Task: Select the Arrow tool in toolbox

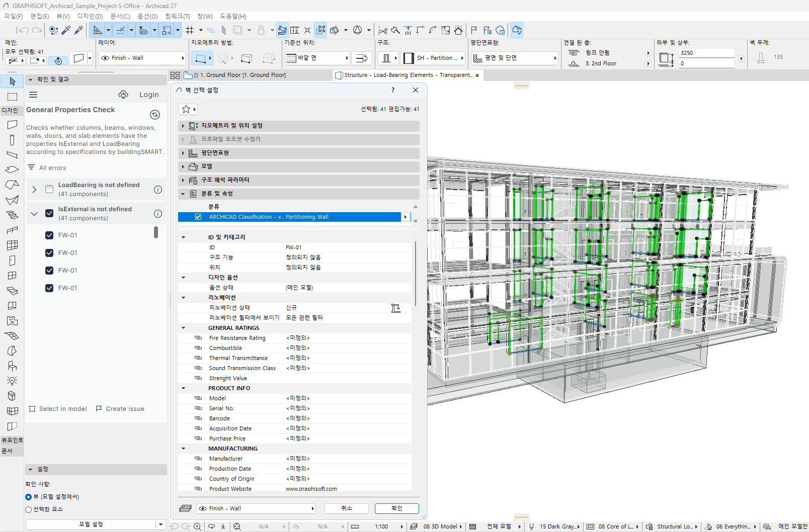Action: click(12, 81)
